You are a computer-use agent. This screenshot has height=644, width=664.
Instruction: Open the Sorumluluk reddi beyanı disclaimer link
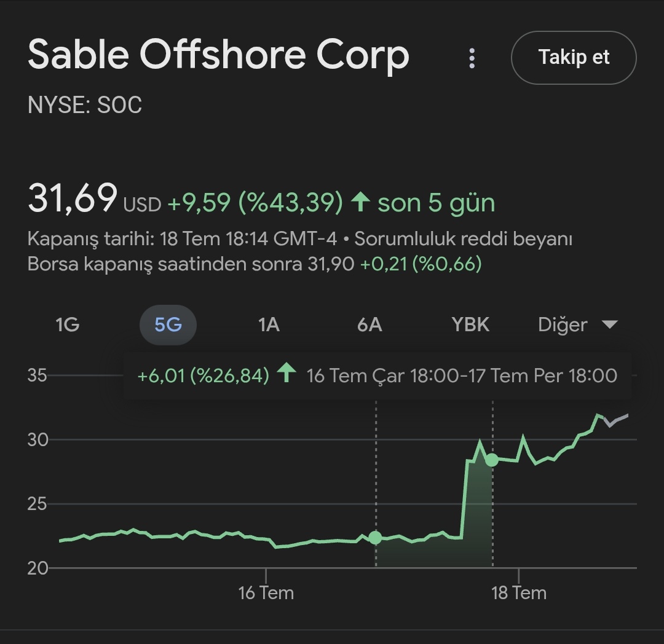[464, 238]
